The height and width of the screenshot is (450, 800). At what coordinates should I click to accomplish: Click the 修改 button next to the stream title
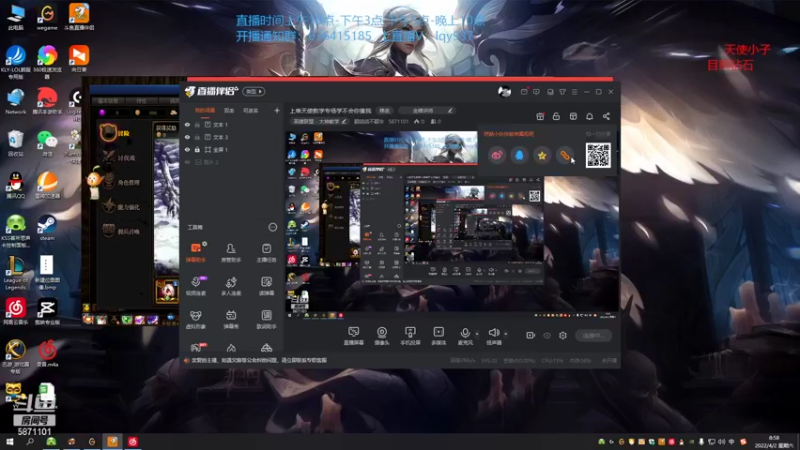[384, 111]
